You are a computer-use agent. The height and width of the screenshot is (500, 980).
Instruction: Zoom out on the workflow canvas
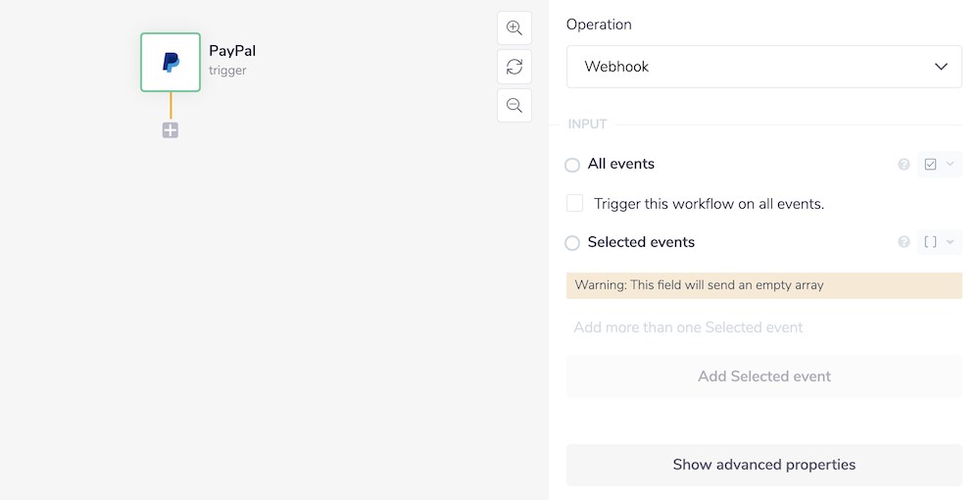514,105
